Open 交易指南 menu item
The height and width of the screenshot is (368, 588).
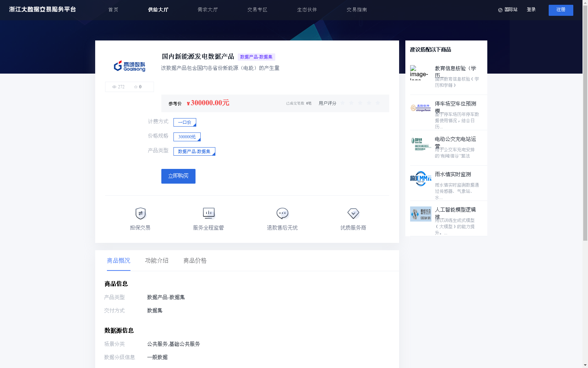click(x=356, y=10)
